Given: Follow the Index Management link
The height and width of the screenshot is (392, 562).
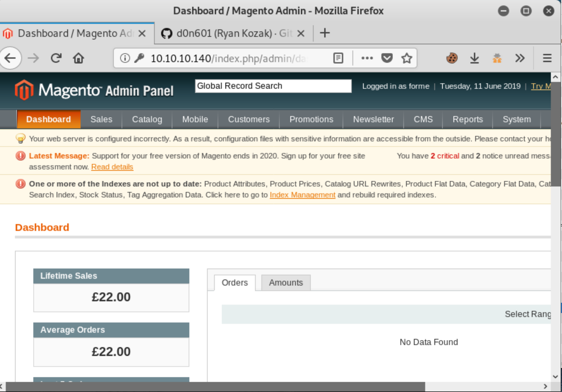Looking at the screenshot, I should [x=302, y=195].
